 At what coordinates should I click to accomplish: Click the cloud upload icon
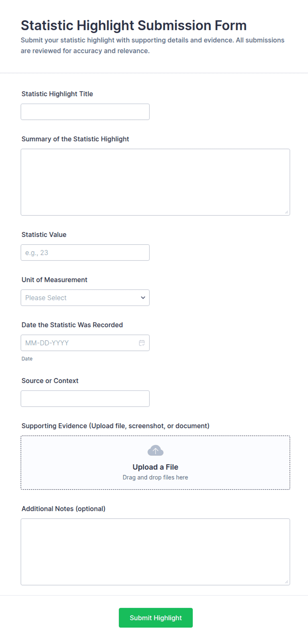tap(155, 450)
